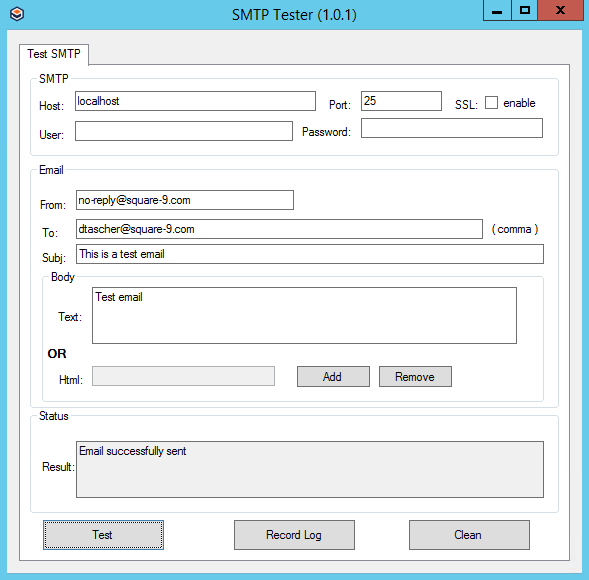589x580 pixels.
Task: Click the SMTP Tester app icon in title bar
Action: [x=17, y=14]
